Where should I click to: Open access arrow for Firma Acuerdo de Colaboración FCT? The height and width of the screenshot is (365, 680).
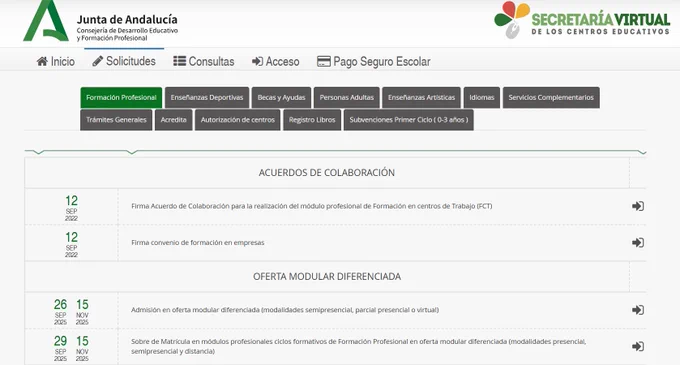(638, 206)
